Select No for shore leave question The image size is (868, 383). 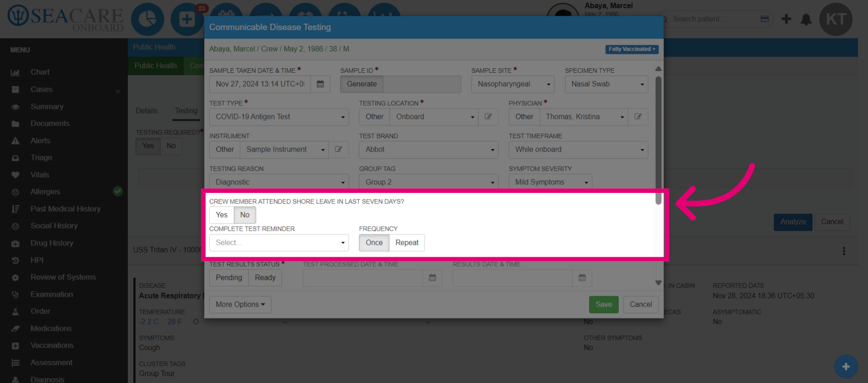(245, 215)
